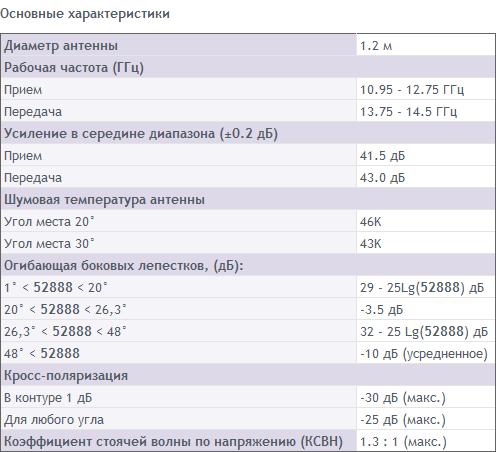Select the 'Кросс-поляризация' section header
The width and height of the screenshot is (496, 452).
(x=66, y=376)
